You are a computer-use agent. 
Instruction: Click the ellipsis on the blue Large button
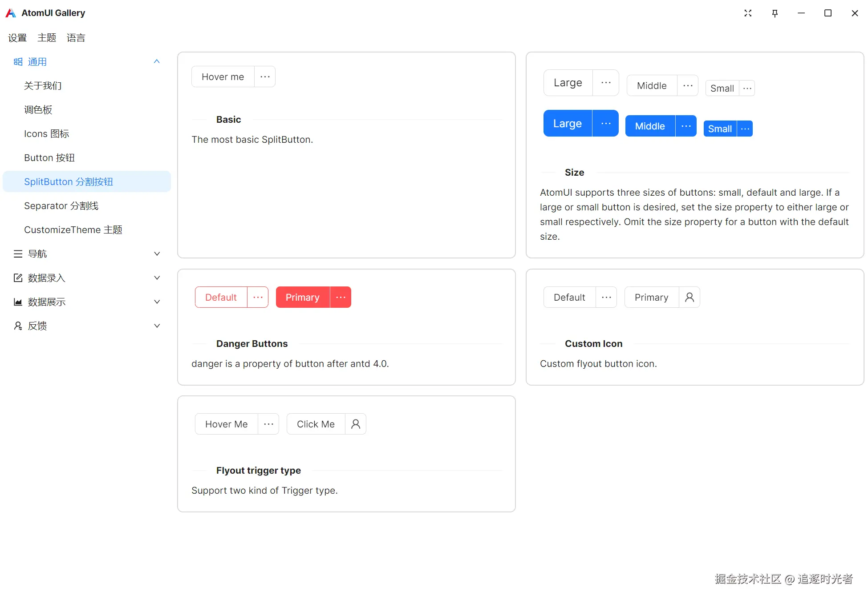pos(605,123)
